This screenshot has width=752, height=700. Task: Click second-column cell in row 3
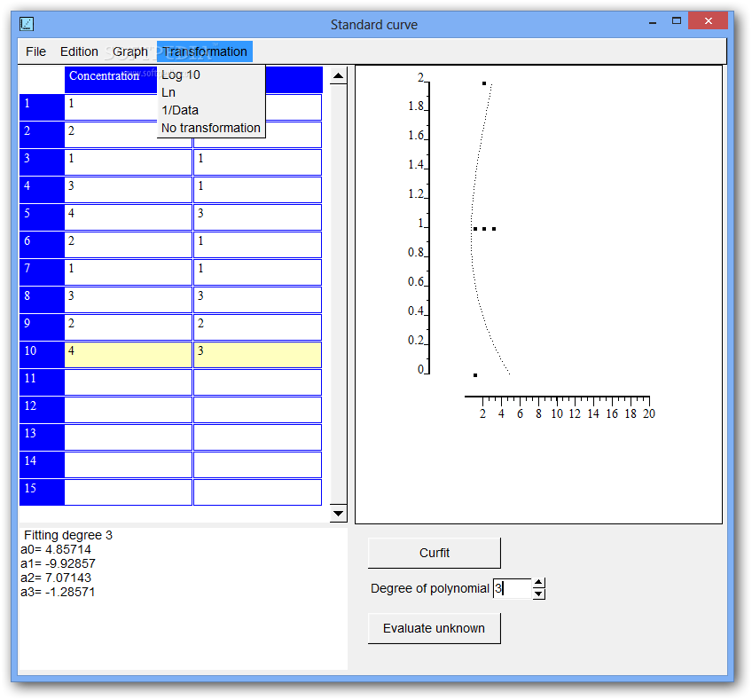pyautogui.click(x=257, y=162)
